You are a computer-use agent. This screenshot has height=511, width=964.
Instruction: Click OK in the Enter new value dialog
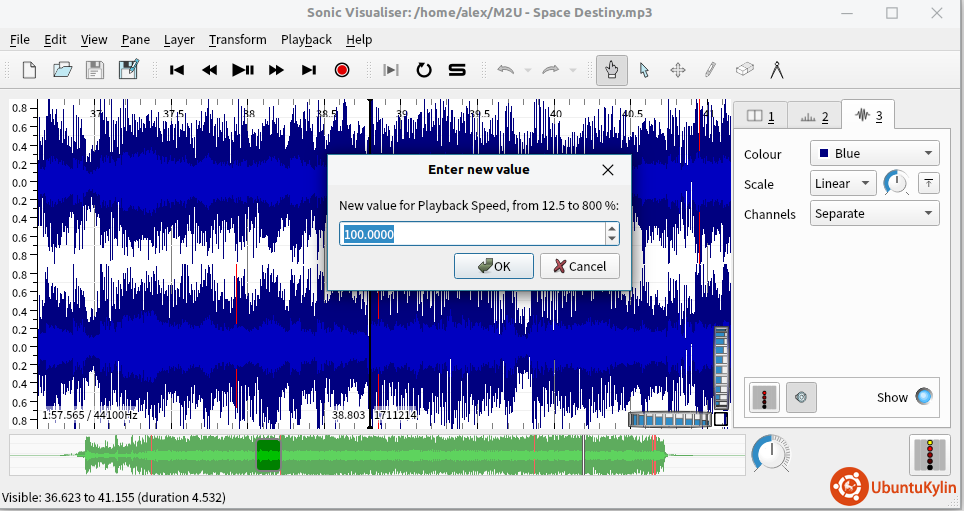493,266
